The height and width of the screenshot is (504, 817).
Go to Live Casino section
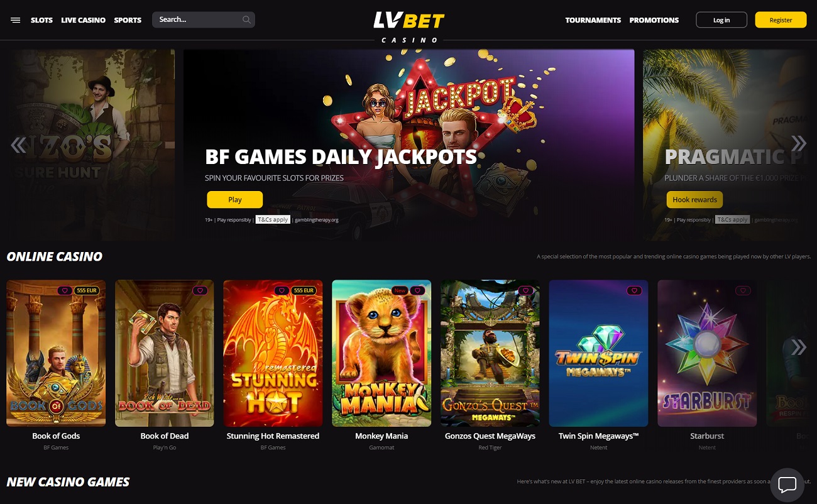pos(83,20)
